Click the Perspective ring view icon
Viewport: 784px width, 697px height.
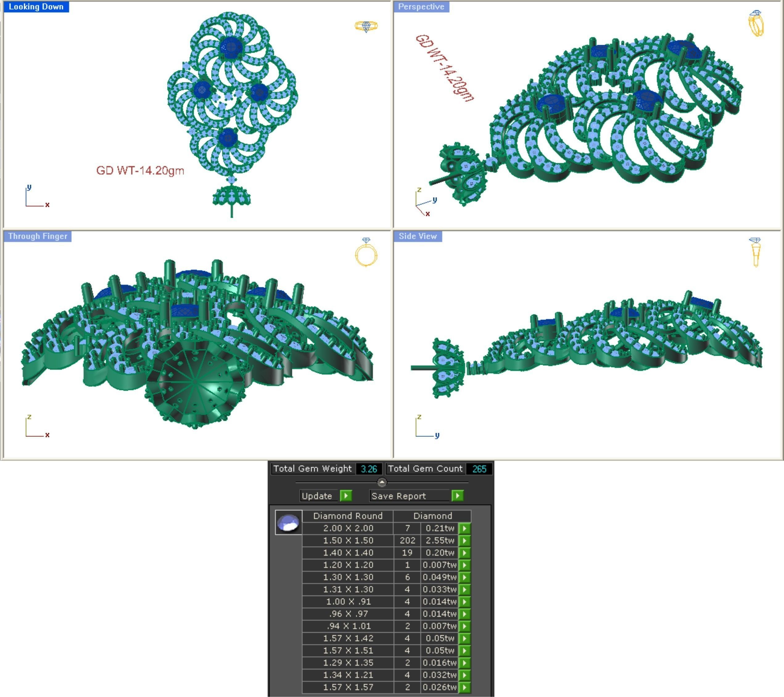[x=756, y=24]
